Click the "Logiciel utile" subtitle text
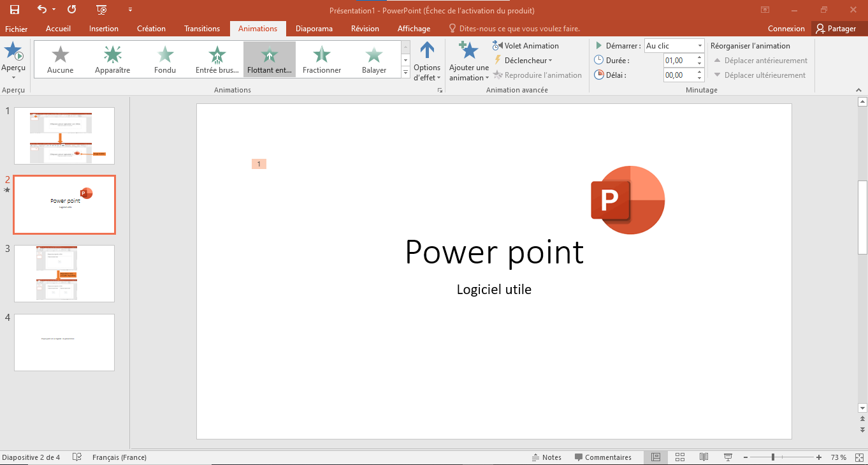Viewport: 868px width, 465px height. tap(494, 290)
